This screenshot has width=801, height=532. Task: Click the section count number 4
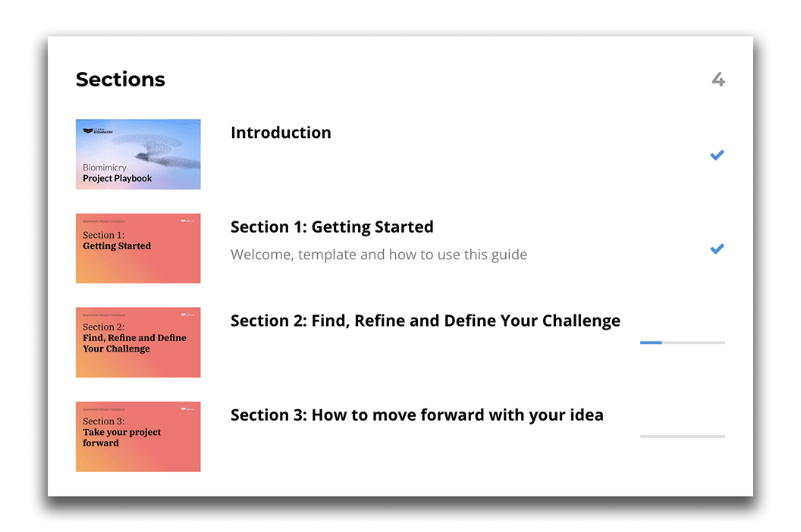click(x=718, y=80)
